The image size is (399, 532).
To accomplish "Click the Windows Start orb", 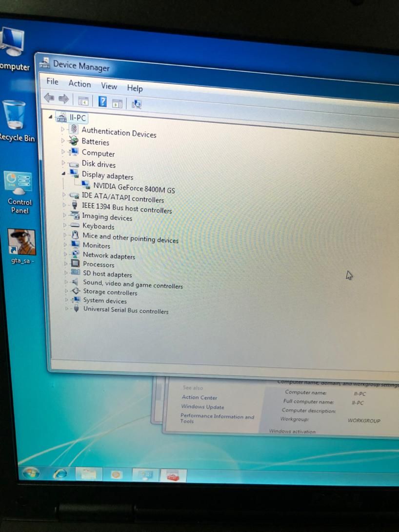I will (x=31, y=472).
